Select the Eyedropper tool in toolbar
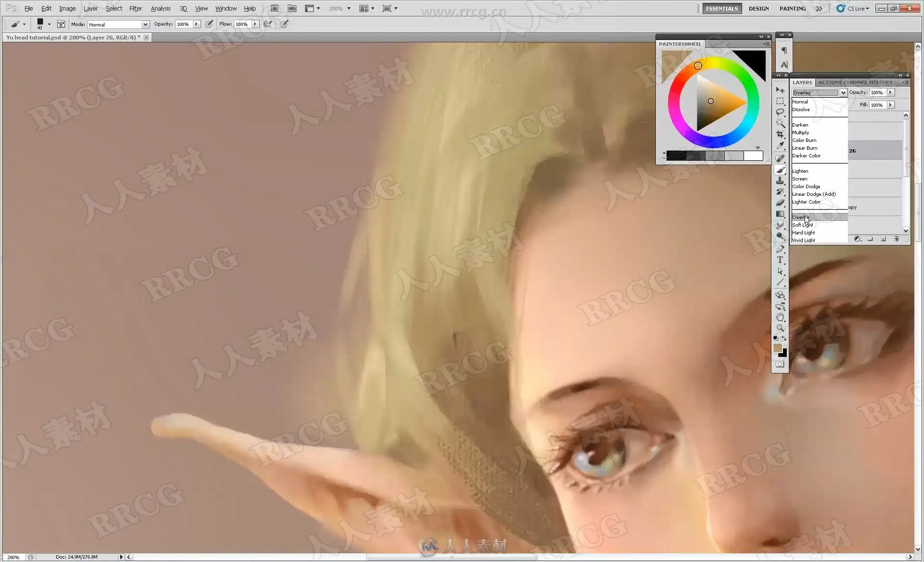This screenshot has height=562, width=924. (x=780, y=145)
